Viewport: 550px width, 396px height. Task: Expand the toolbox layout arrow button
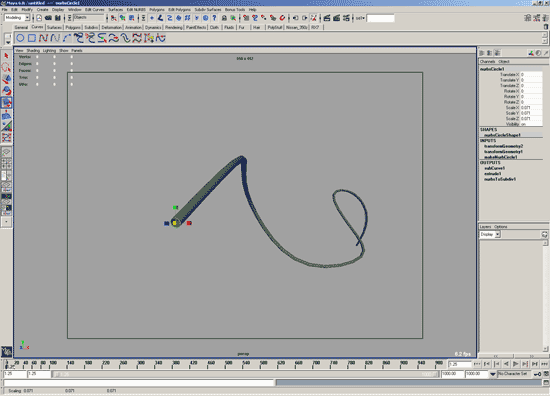point(6,222)
